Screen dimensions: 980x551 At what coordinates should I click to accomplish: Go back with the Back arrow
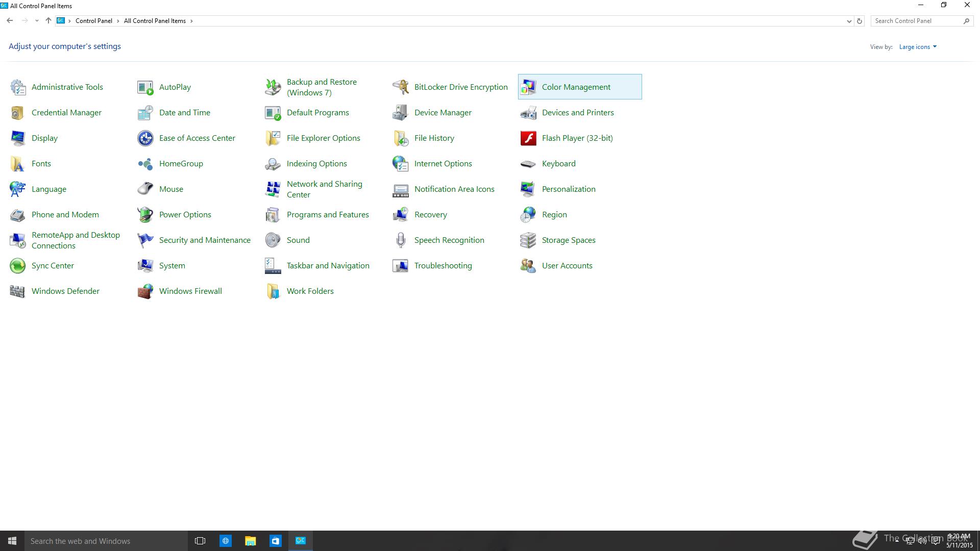[x=10, y=21]
